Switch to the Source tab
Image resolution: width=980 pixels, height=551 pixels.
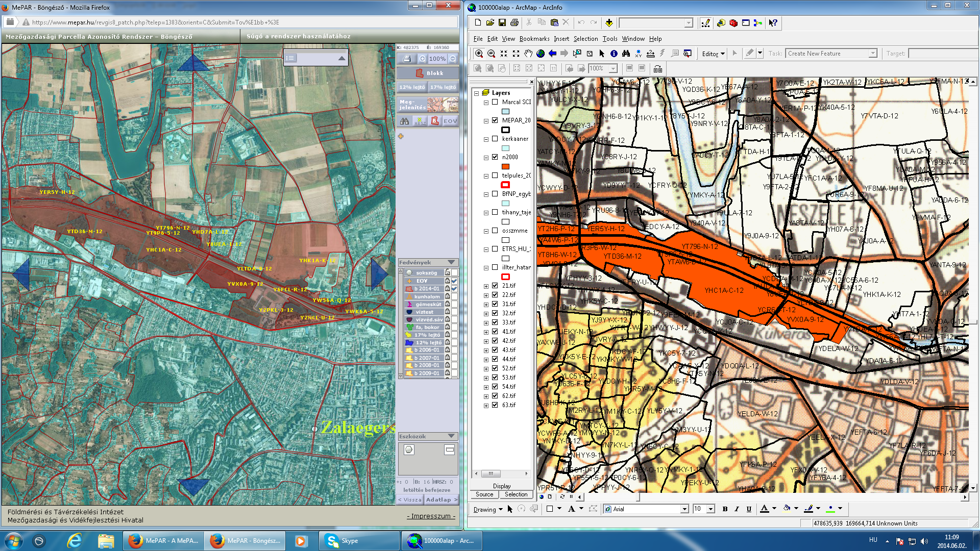[x=484, y=494]
